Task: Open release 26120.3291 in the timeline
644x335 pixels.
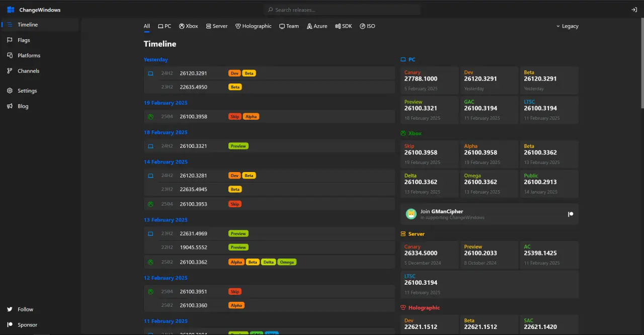Action: pyautogui.click(x=269, y=73)
